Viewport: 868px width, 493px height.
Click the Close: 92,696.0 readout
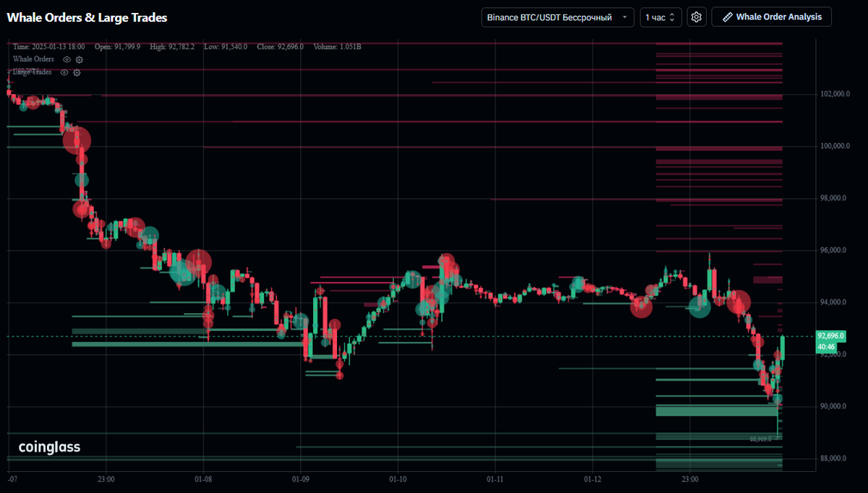(281, 46)
